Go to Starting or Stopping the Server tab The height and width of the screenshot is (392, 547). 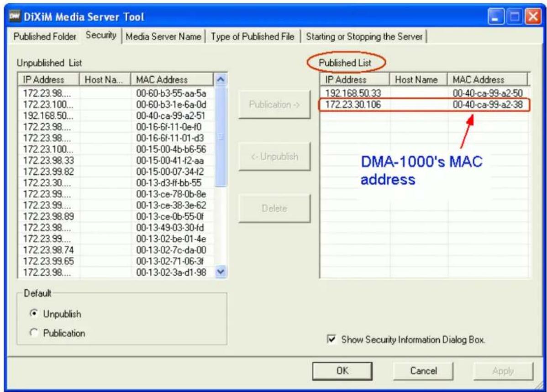click(364, 36)
